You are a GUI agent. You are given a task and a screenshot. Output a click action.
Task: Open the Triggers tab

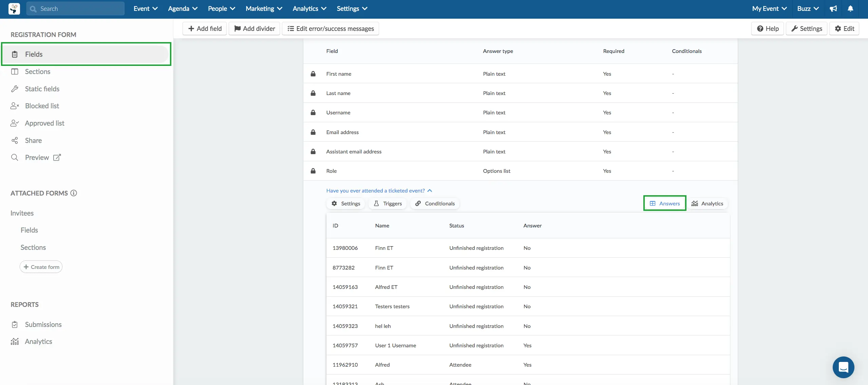click(387, 203)
